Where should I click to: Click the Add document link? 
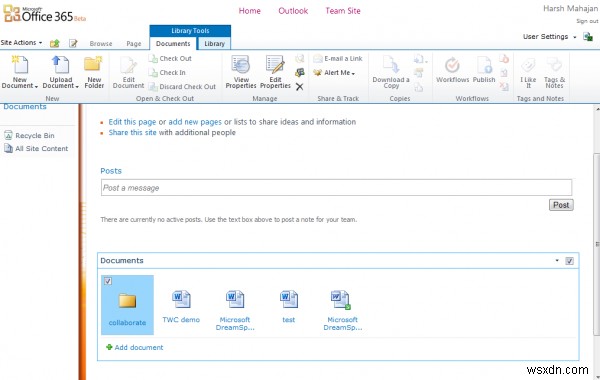point(135,347)
